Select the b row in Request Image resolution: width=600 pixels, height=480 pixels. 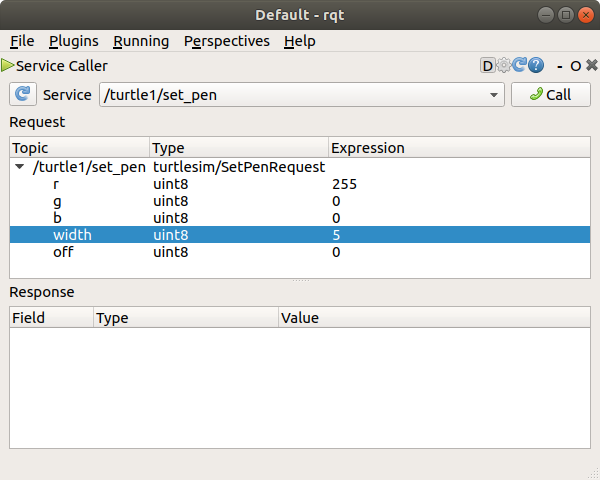tap(300, 218)
